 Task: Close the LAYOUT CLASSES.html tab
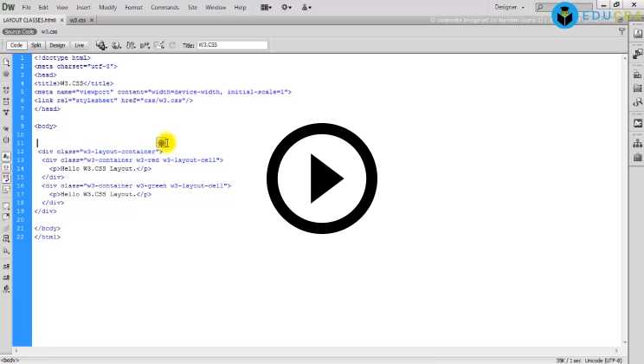[61, 18]
